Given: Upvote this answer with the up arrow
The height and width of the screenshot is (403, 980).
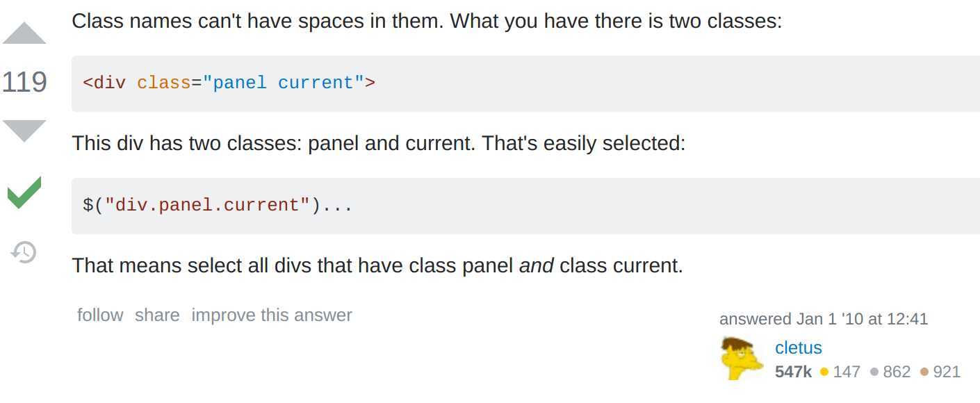Looking at the screenshot, I should pyautogui.click(x=24, y=33).
